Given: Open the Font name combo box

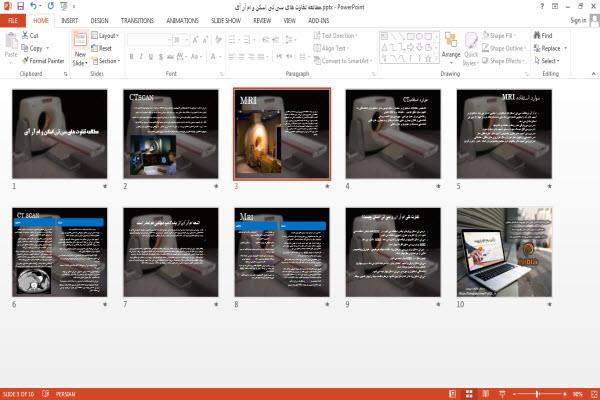Looking at the screenshot, I should 149,40.
